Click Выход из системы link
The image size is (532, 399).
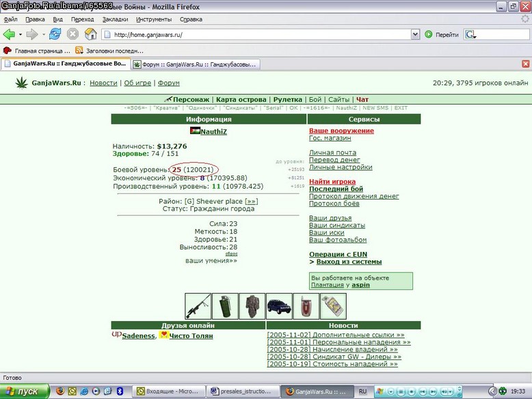(349, 262)
